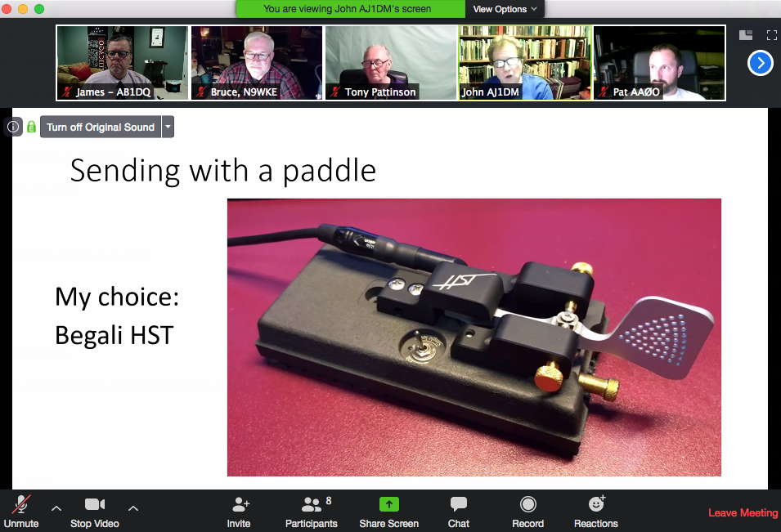Start recording with the Record icon
The width and height of the screenshot is (781, 532).
pos(528,505)
